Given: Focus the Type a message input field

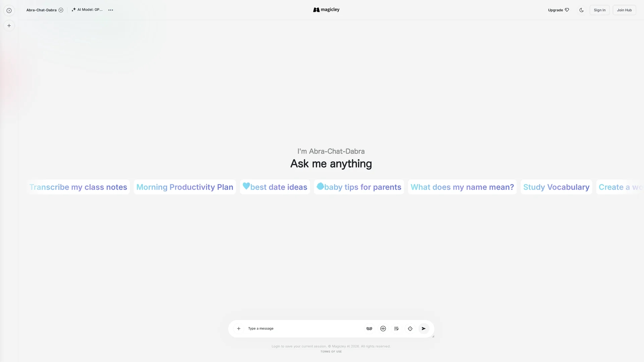Looking at the screenshot, I should click(304, 329).
